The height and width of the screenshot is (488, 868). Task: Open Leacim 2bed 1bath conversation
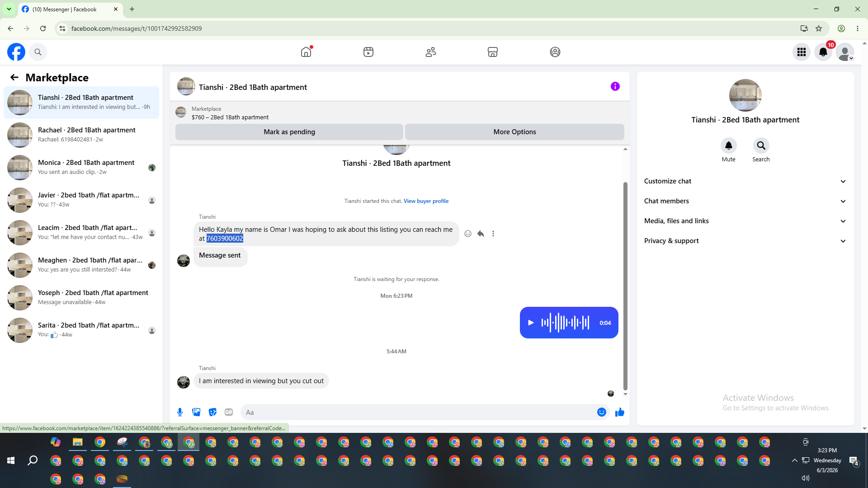[81, 233]
